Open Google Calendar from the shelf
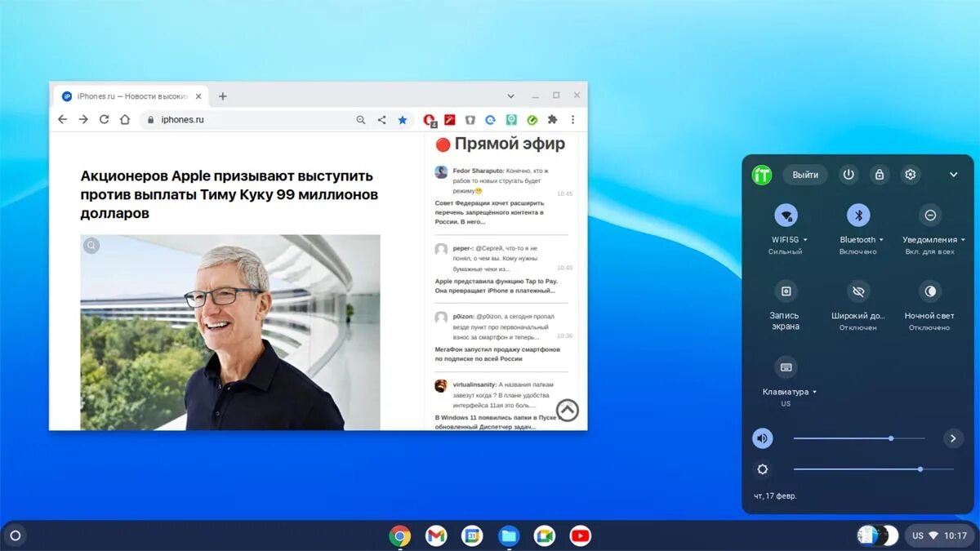 [x=472, y=536]
